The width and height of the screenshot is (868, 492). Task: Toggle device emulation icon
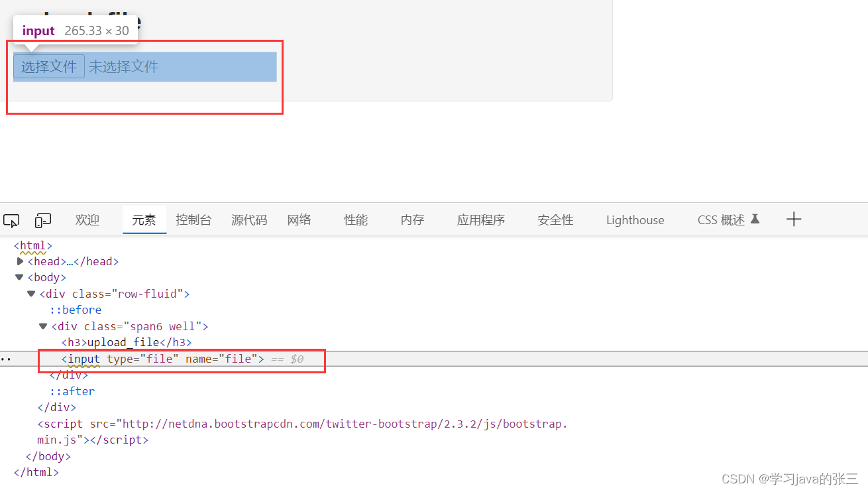point(43,220)
